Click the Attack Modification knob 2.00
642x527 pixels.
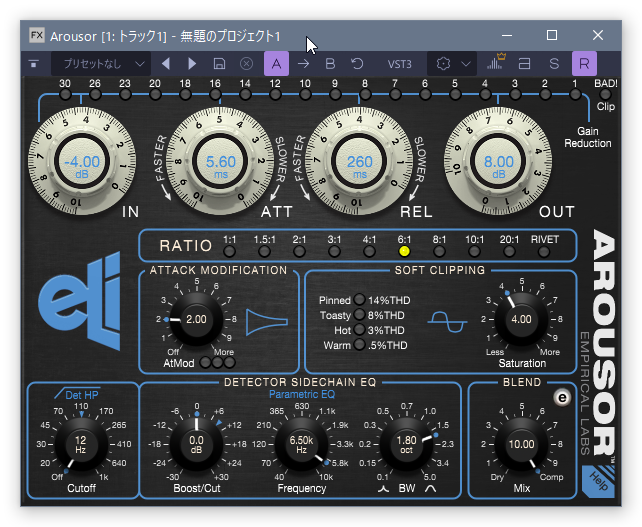pos(197,319)
